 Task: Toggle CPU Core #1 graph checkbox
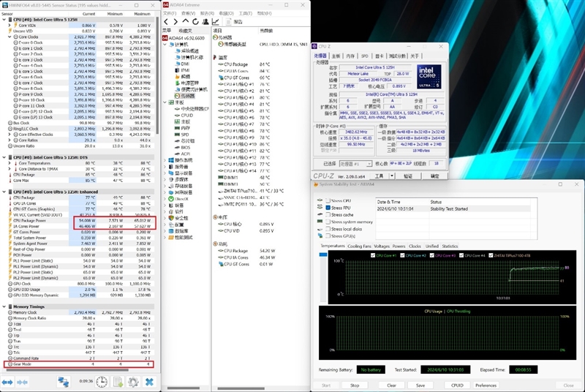pos(373,255)
